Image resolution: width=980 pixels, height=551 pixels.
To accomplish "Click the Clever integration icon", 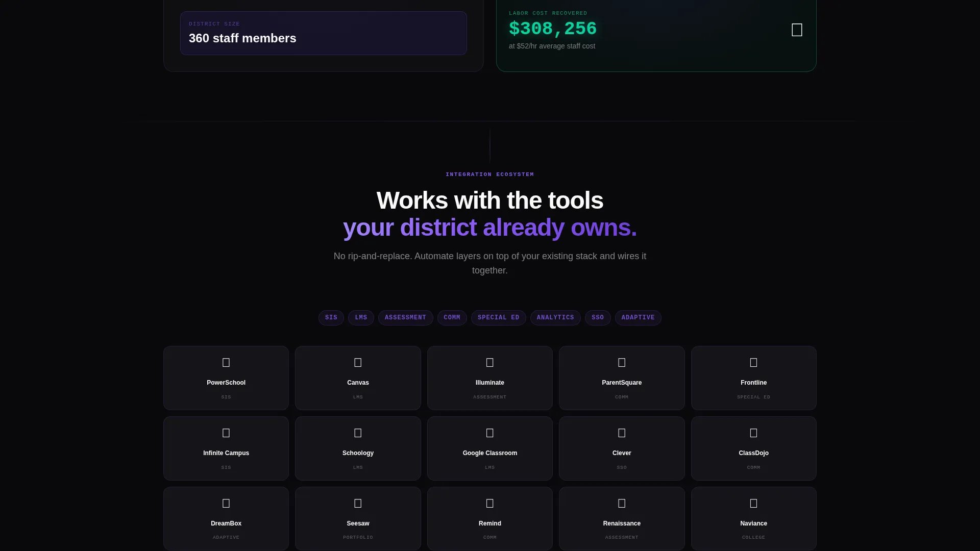I will point(622,433).
